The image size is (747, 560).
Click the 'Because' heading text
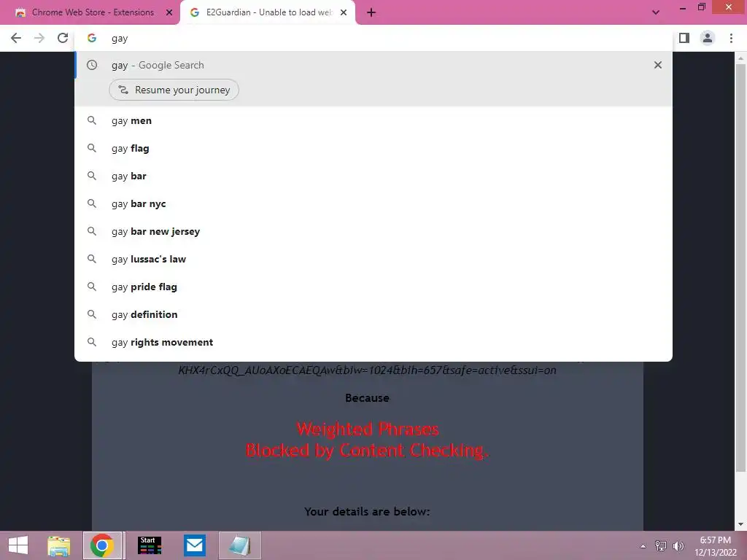click(x=368, y=398)
